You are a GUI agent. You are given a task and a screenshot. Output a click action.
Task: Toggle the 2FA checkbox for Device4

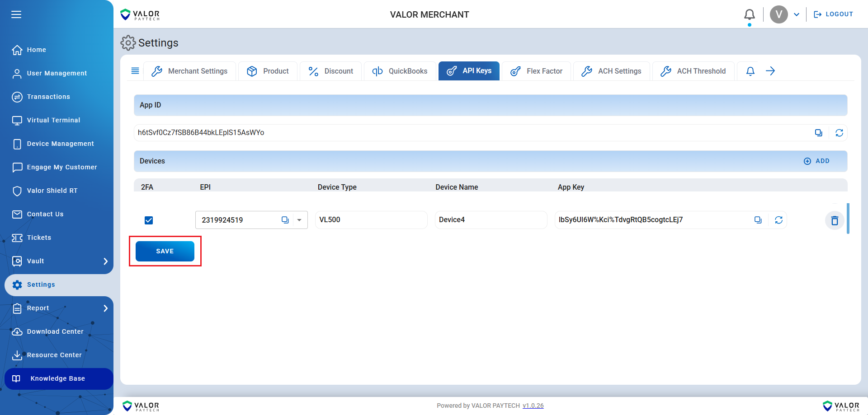click(149, 220)
